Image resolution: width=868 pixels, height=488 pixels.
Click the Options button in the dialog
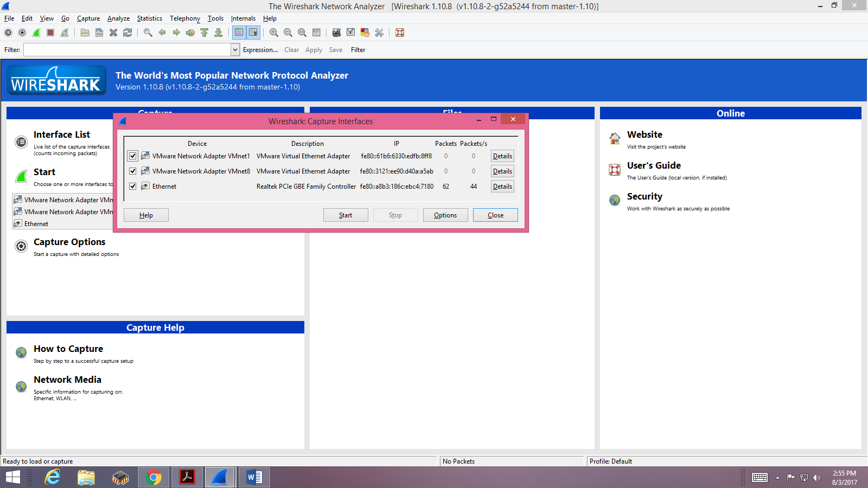(445, 215)
